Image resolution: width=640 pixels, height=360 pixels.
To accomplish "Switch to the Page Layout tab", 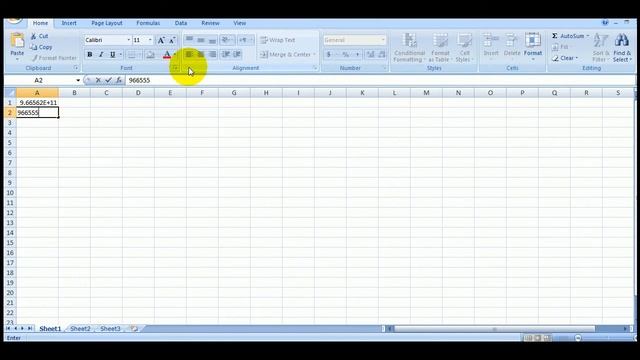I will [107, 23].
